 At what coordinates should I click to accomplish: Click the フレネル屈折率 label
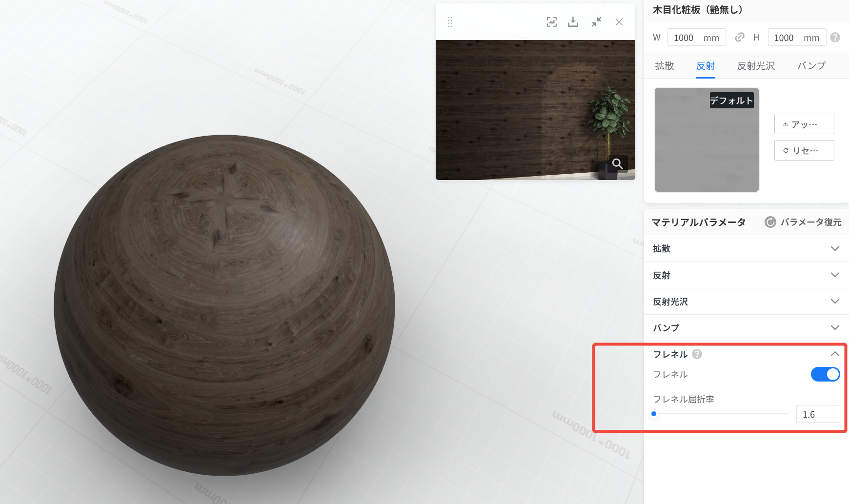point(684,399)
